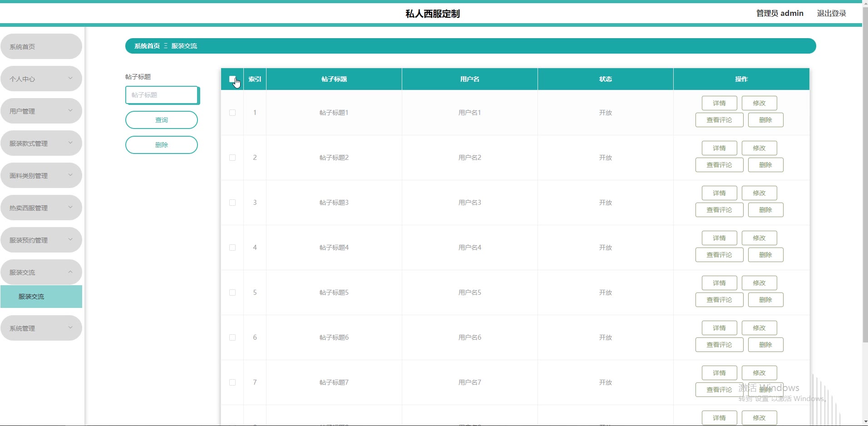
Task: Click 删除 for 帖子标题1 row
Action: [766, 120]
